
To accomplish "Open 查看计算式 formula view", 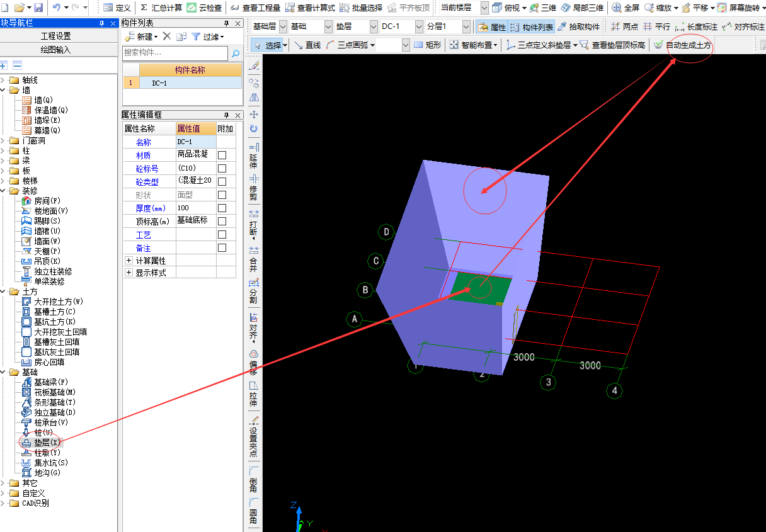I will [x=310, y=8].
